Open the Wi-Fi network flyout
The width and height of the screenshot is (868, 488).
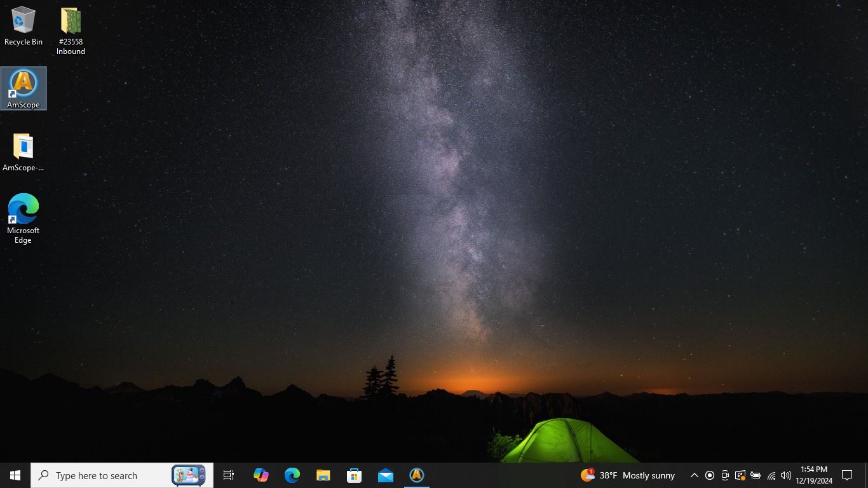(x=771, y=475)
